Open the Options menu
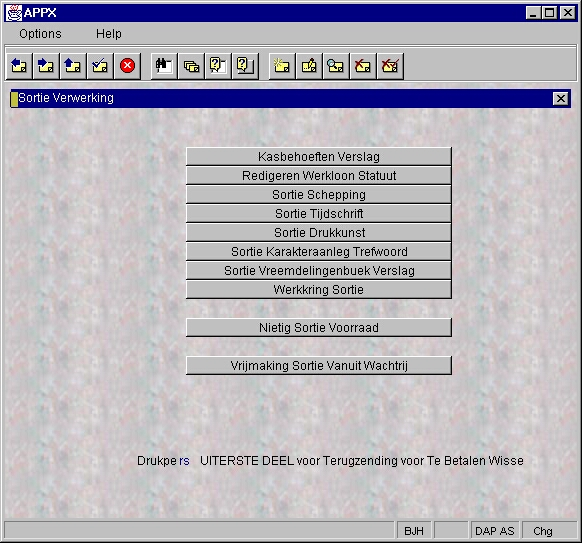Image resolution: width=582 pixels, height=543 pixels. point(40,34)
